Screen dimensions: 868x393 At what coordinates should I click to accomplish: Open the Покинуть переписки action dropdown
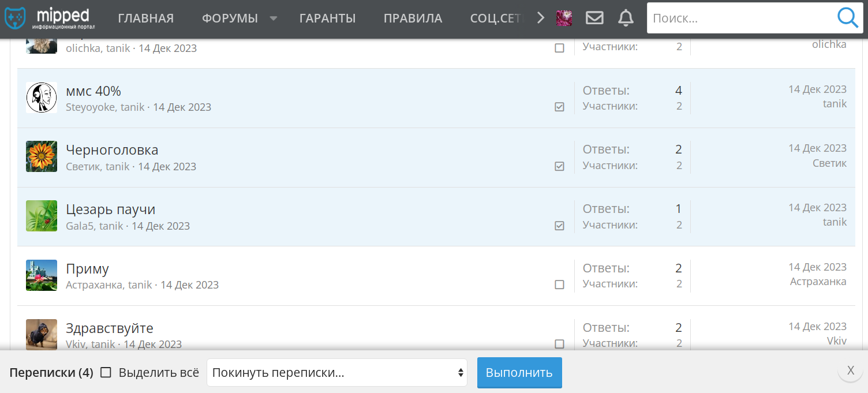[x=337, y=373]
